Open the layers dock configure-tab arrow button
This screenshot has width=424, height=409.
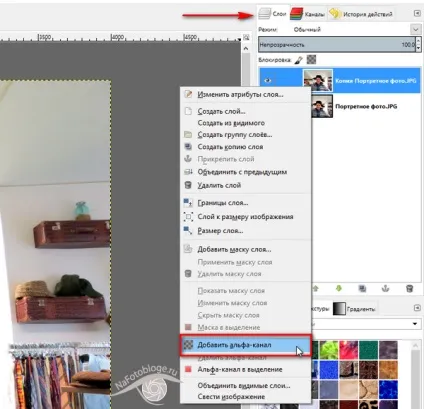click(417, 13)
